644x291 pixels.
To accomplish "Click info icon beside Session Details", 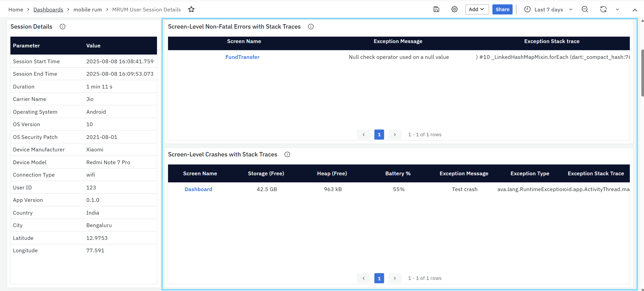I will [x=63, y=27].
